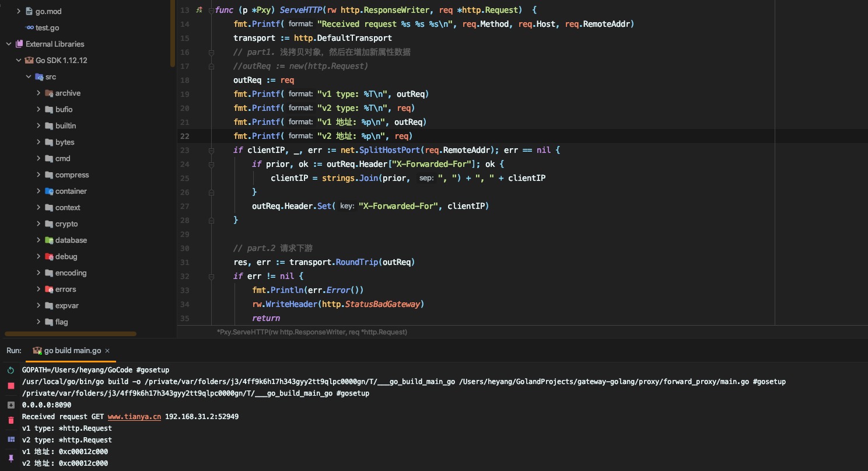This screenshot has width=868, height=471.
Task: Click the compress folder icon
Action: coord(49,175)
